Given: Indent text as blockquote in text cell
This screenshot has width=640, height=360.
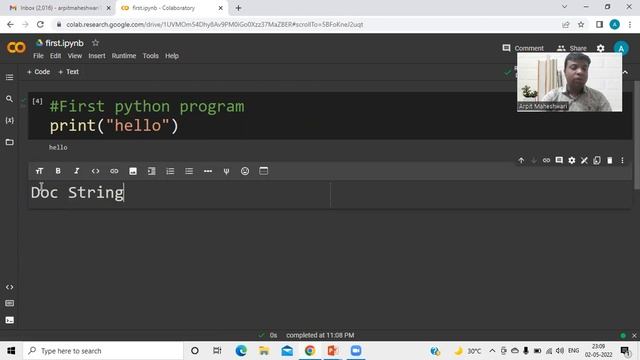Looking at the screenshot, I should point(151,171).
